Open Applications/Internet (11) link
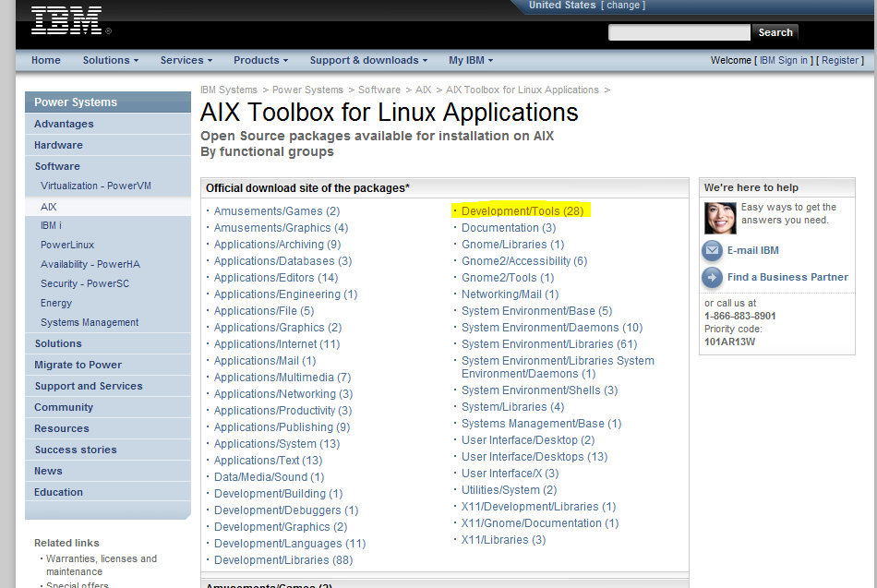877x588 pixels. pyautogui.click(x=277, y=344)
